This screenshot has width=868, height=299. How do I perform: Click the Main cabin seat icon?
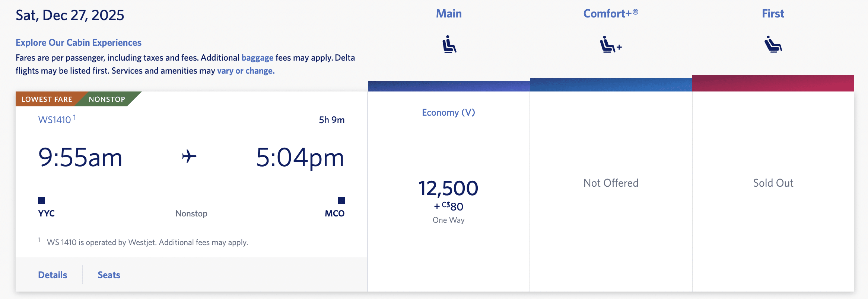coord(449,45)
